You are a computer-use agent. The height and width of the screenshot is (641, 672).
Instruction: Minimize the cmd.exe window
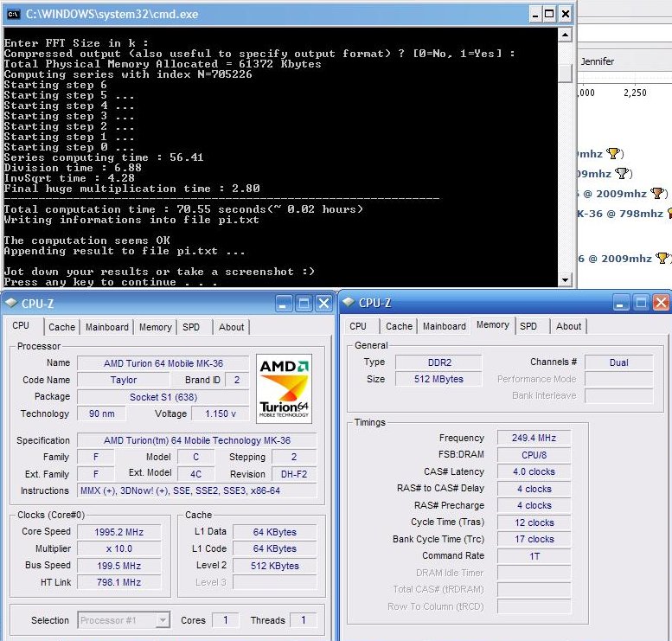pos(534,14)
